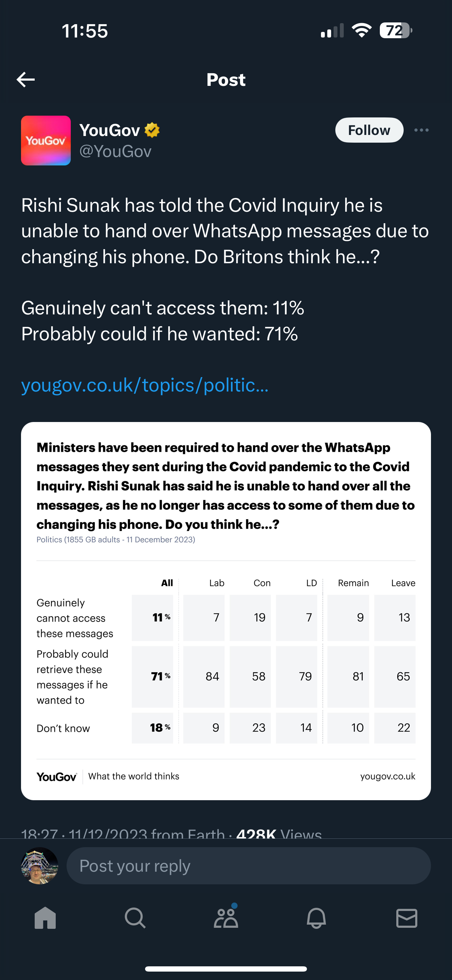Open the yougov.co.uk/topics link
452x980 pixels.
point(145,385)
